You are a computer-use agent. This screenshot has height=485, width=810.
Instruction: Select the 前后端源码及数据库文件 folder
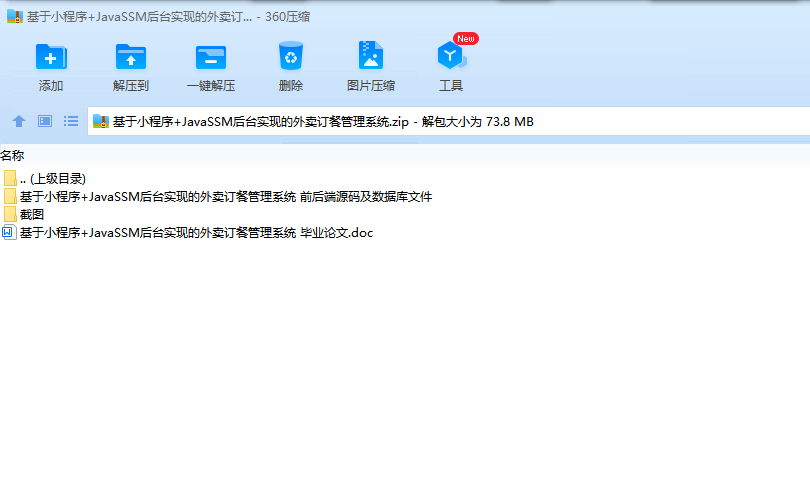click(217, 197)
